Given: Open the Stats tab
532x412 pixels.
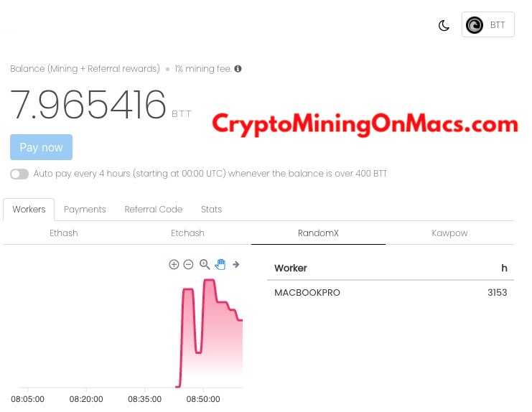Looking at the screenshot, I should click(211, 209).
